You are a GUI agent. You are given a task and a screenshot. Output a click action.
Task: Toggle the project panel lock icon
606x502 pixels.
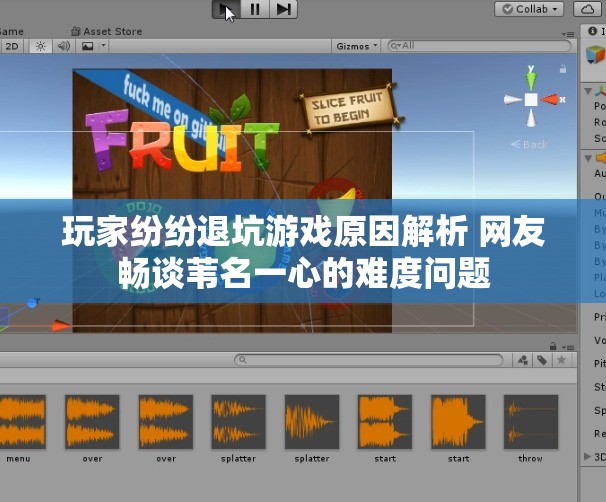553,346
